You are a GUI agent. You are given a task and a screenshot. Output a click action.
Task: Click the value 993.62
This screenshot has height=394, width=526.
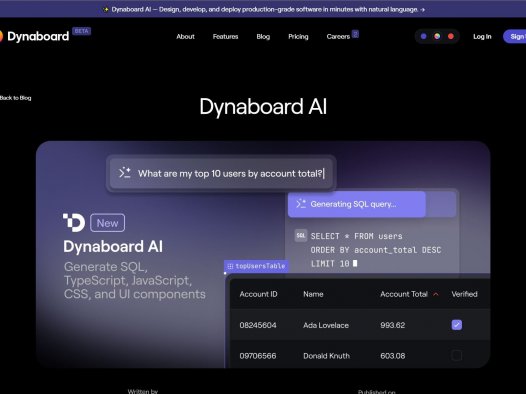coord(392,325)
